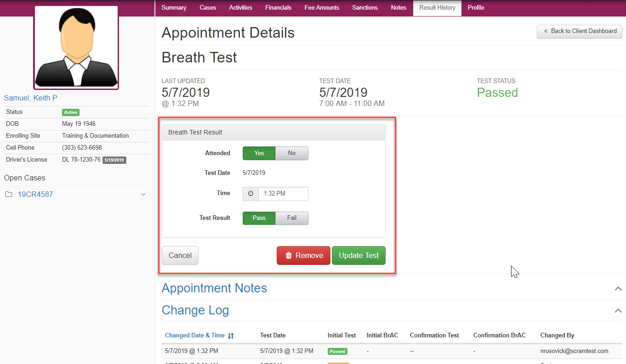626x364 pixels.
Task: Click Back to Client Dashboard button
Action: [x=579, y=31]
